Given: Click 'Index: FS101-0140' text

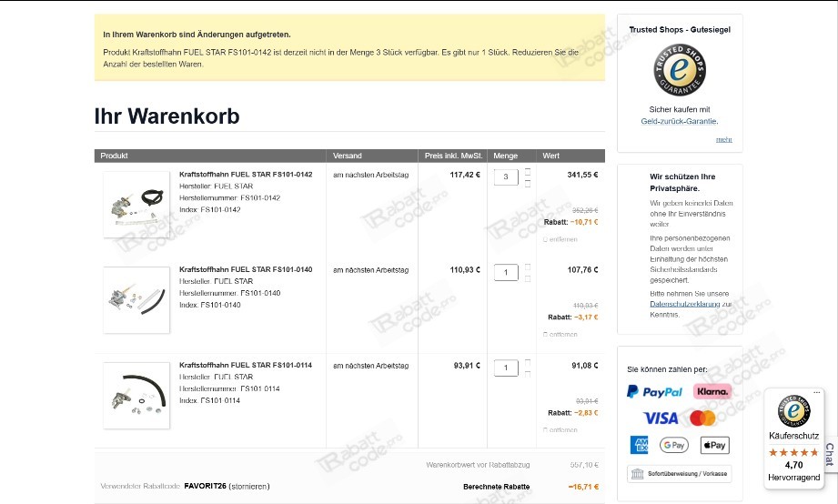Looking at the screenshot, I should tap(209, 305).
